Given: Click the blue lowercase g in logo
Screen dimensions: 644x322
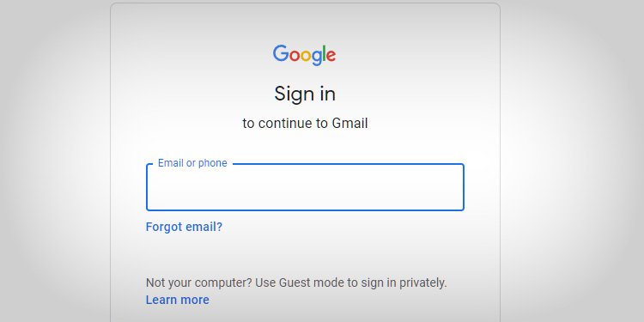Looking at the screenshot, I should tap(316, 58).
